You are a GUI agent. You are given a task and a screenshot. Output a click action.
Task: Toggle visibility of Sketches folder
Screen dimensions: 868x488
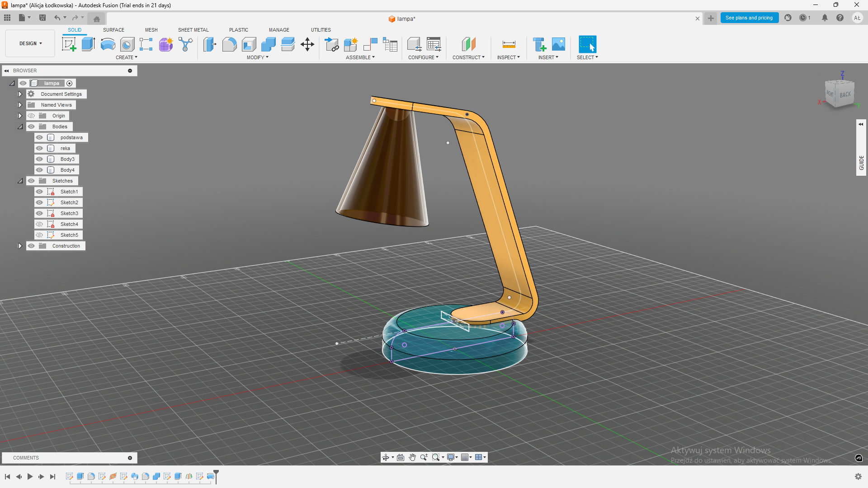pyautogui.click(x=31, y=181)
